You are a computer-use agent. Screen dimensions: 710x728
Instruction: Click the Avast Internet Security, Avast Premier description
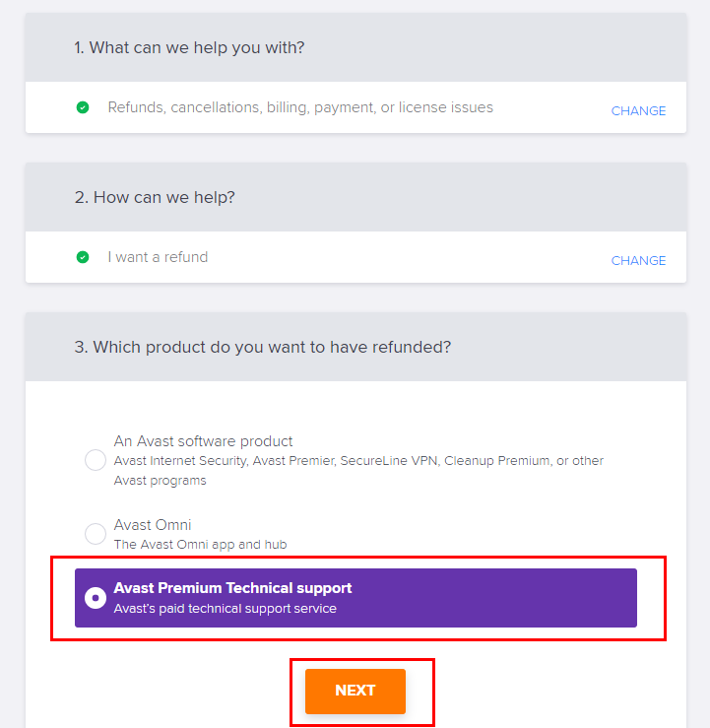coord(358,470)
